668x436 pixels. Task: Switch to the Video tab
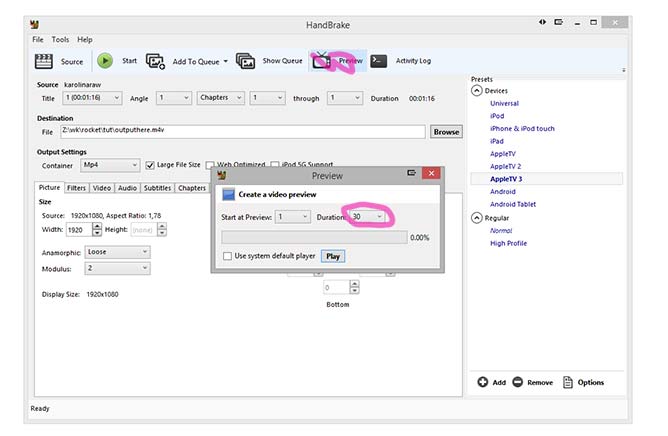pos(102,188)
